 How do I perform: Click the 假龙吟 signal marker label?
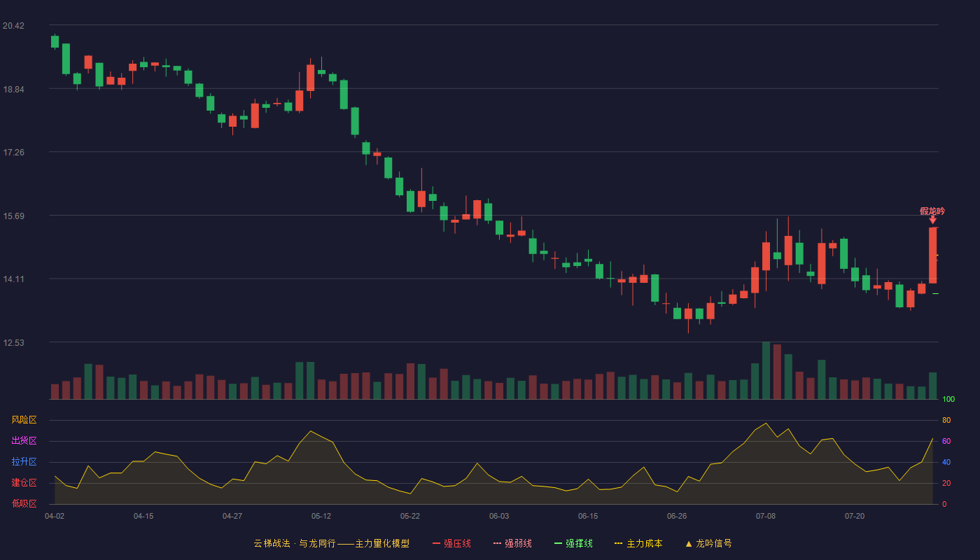click(932, 211)
